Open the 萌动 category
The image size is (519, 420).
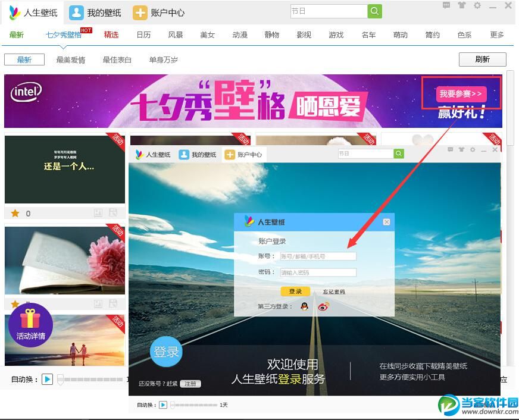pos(400,35)
